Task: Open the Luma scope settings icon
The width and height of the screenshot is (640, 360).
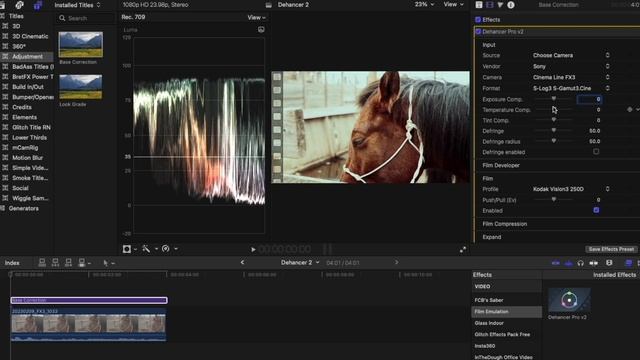Action: [x=261, y=29]
